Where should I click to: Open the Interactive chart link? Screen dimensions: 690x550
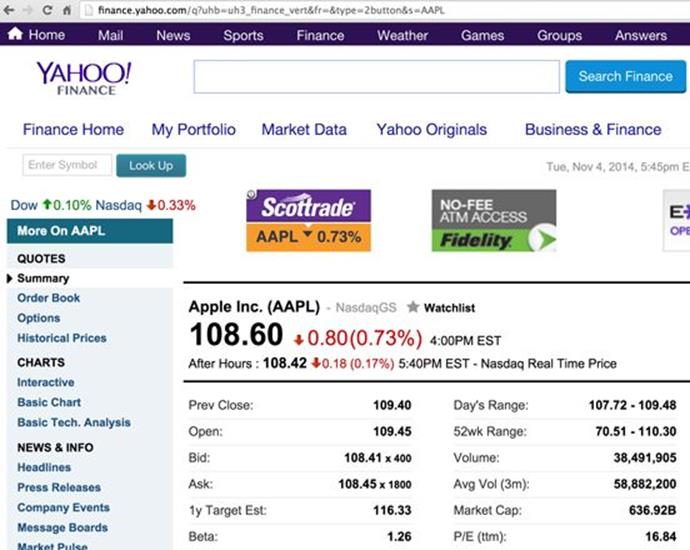tap(46, 382)
